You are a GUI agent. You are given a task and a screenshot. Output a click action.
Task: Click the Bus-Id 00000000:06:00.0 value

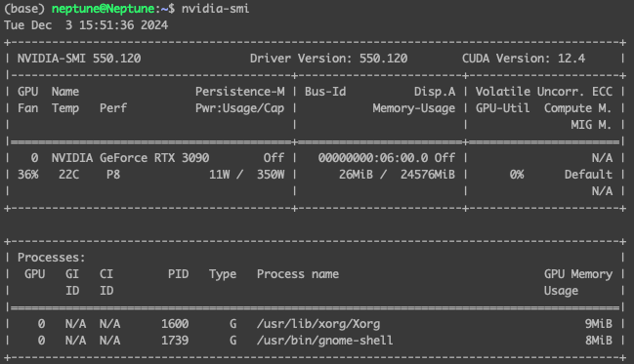point(373,157)
